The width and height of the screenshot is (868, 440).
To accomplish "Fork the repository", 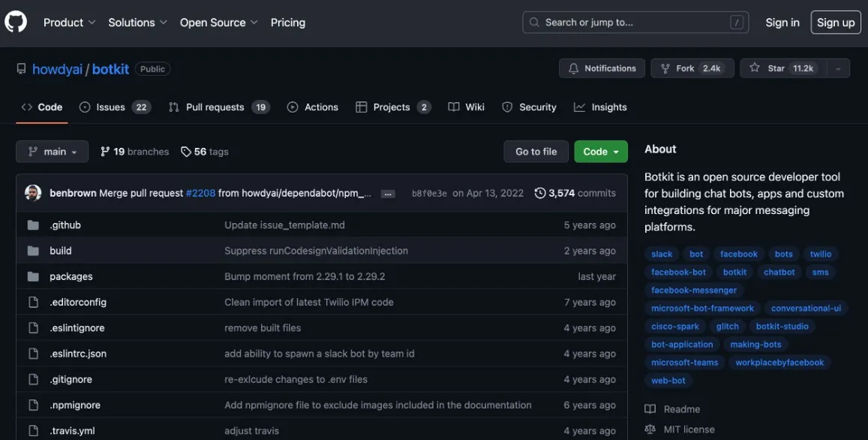I will tap(692, 68).
